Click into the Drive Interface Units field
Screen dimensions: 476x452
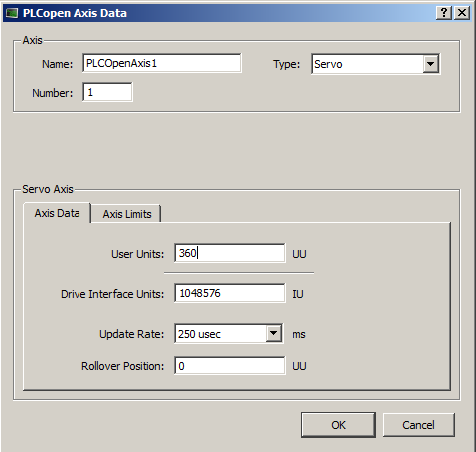pos(230,293)
